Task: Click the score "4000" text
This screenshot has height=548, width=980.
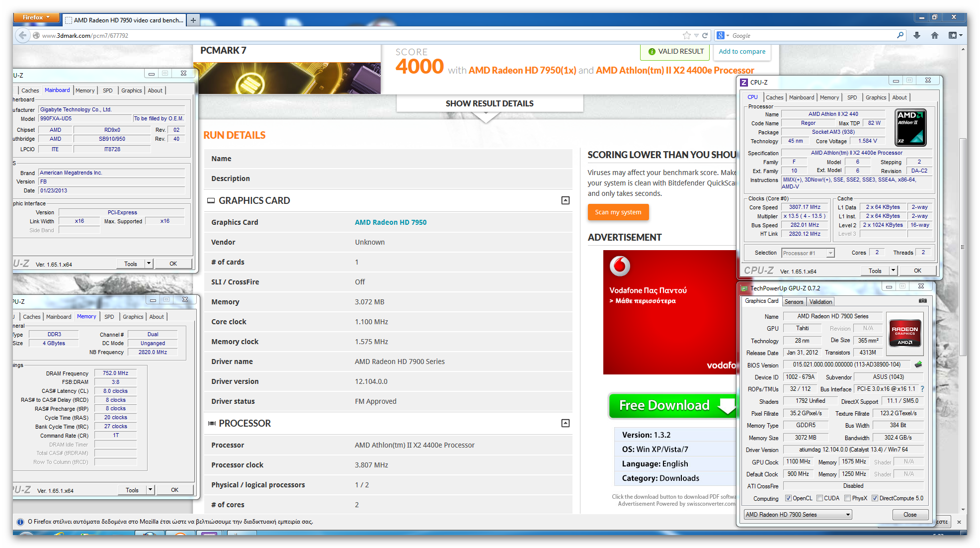Action: click(x=419, y=67)
